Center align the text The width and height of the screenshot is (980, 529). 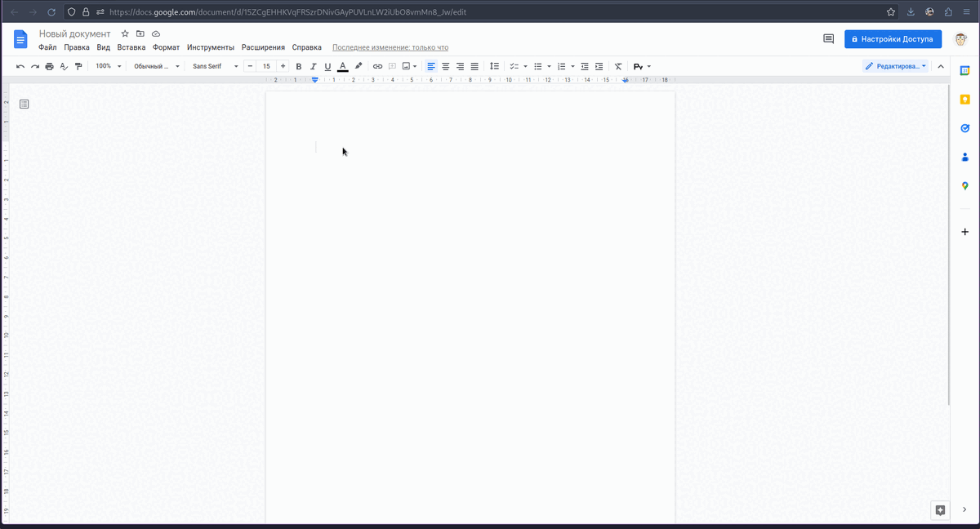pyautogui.click(x=446, y=66)
